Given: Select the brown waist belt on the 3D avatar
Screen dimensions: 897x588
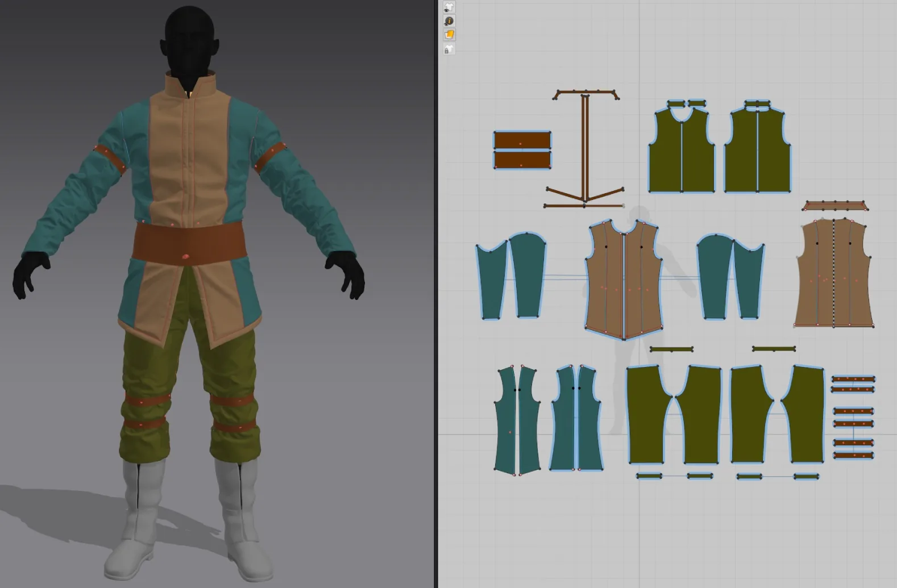Looking at the screenshot, I should (x=189, y=244).
